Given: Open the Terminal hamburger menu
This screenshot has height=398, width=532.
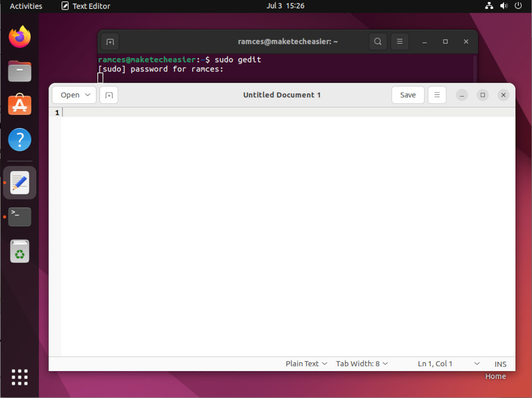Looking at the screenshot, I should click(400, 42).
